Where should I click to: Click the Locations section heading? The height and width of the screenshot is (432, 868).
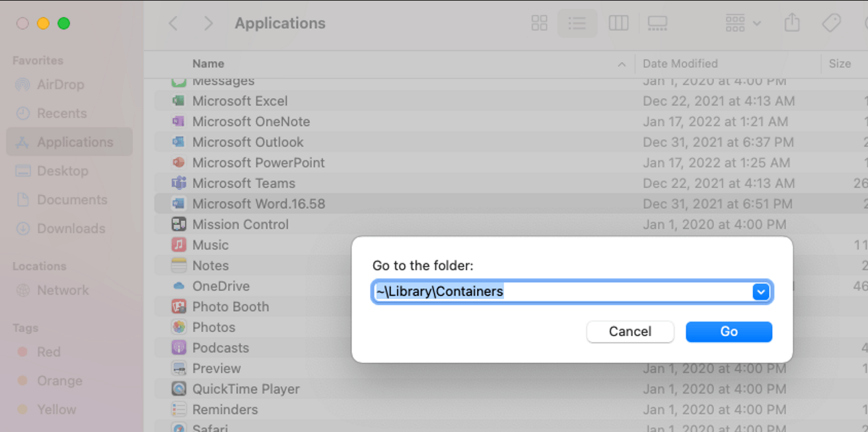coord(39,266)
